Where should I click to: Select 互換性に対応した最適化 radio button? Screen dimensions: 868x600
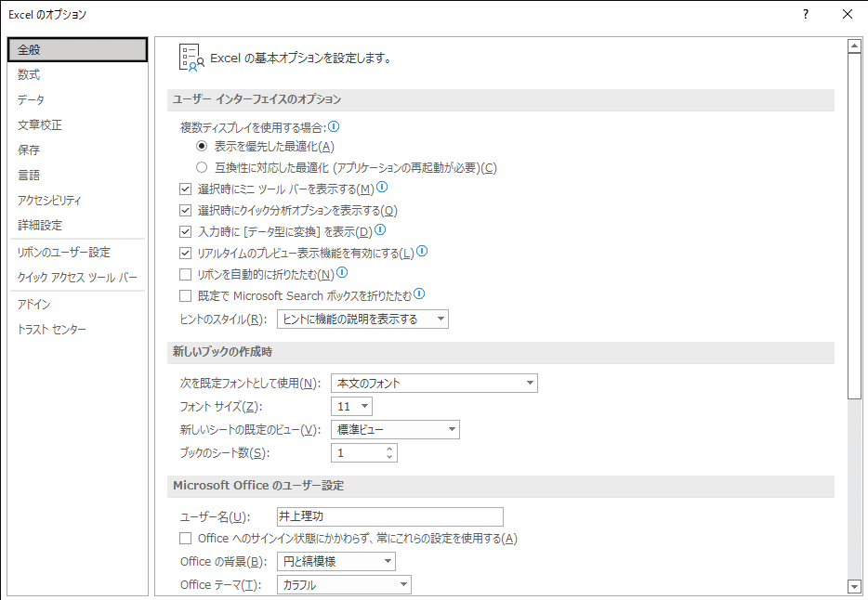202,167
